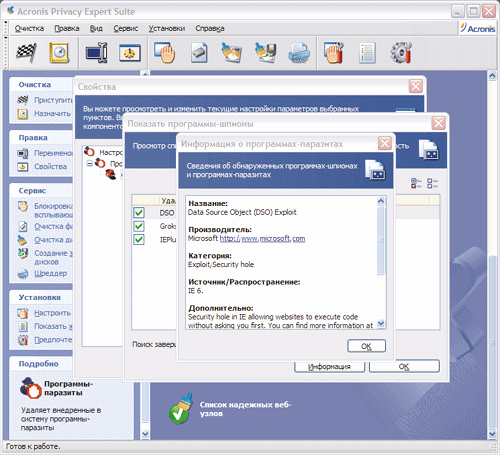Click the Acronis logo in the menu bar
This screenshot has width=500, height=455.
[477, 28]
